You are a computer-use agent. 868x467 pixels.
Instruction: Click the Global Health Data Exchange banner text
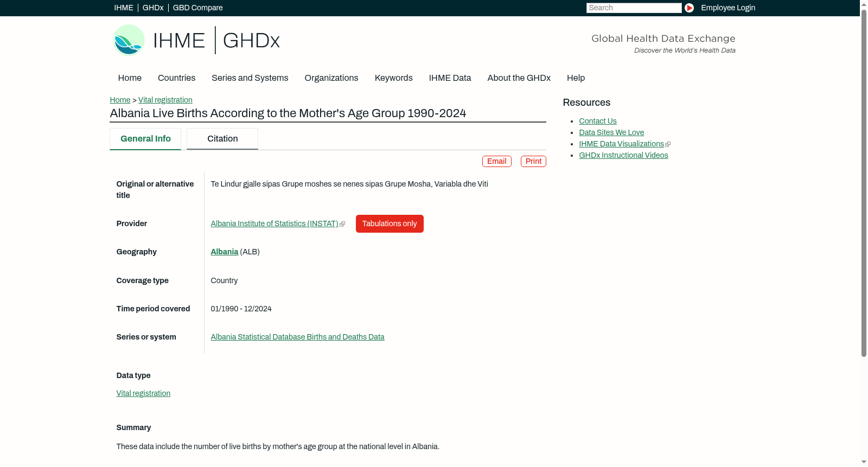[663, 39]
